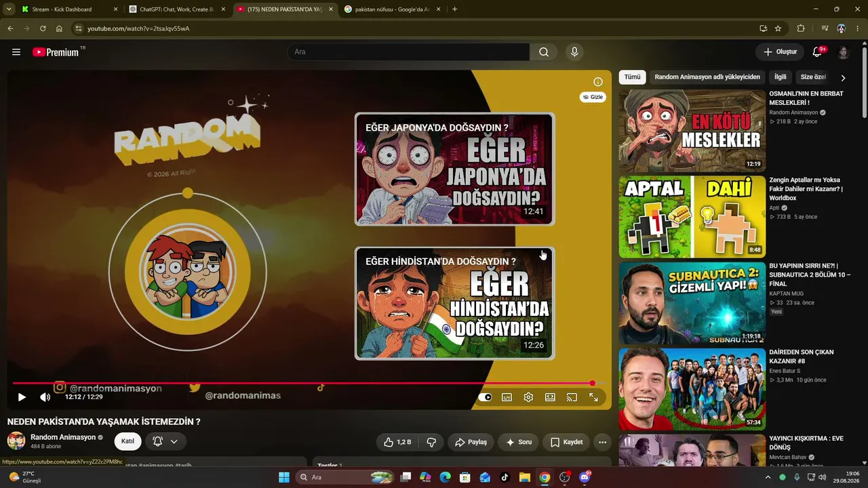
Task: Expand the subscription notification bell dropdown
Action: [165, 441]
